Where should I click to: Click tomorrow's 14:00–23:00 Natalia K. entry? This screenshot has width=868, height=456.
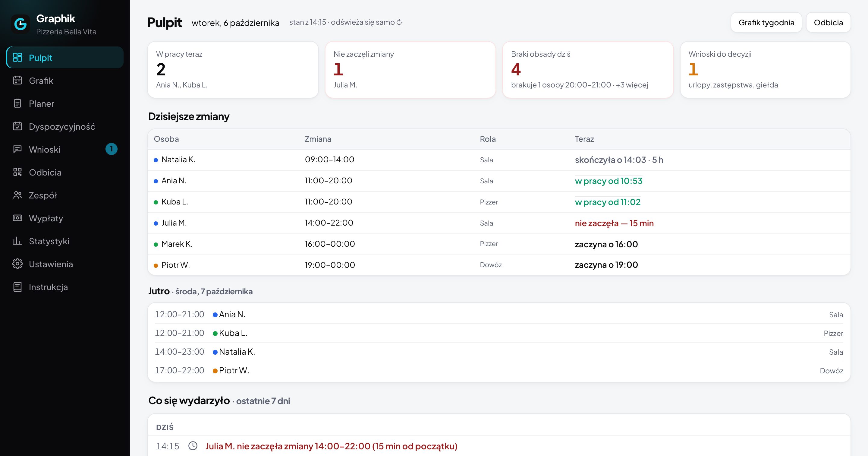click(x=499, y=352)
